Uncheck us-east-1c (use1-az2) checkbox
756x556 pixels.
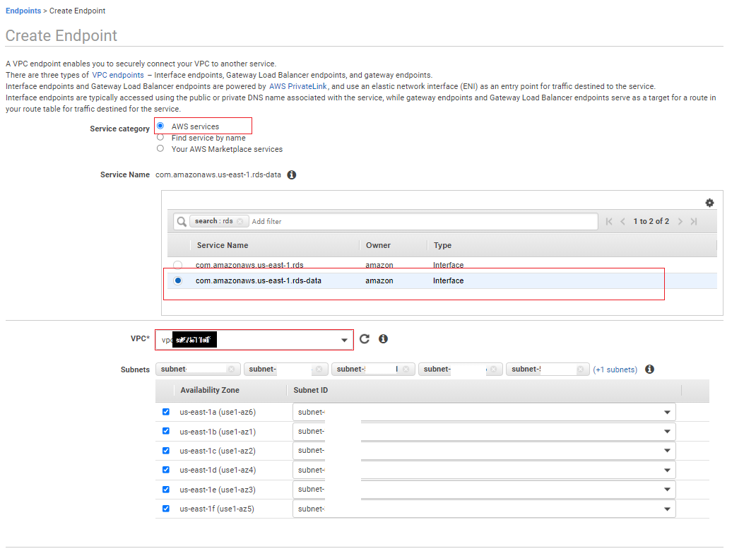point(166,451)
